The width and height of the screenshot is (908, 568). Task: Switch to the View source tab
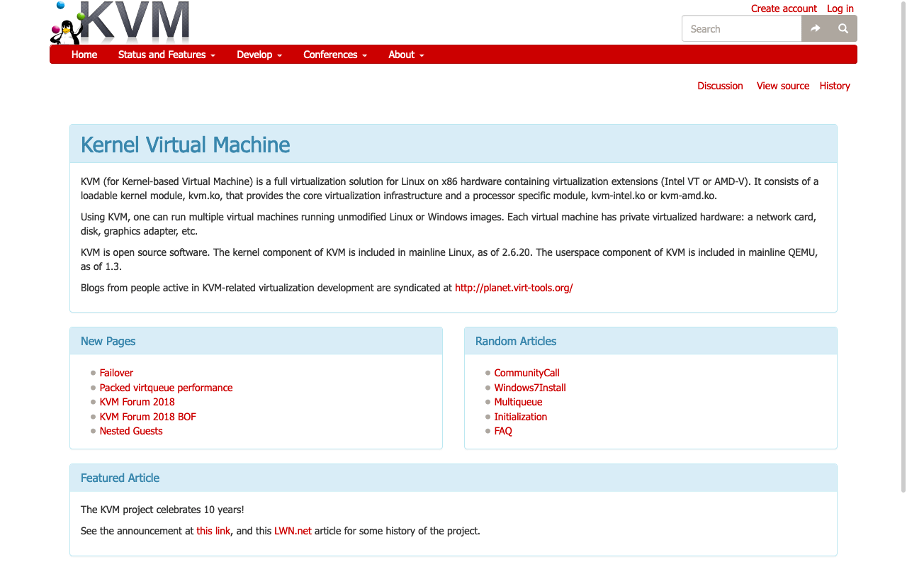click(783, 86)
